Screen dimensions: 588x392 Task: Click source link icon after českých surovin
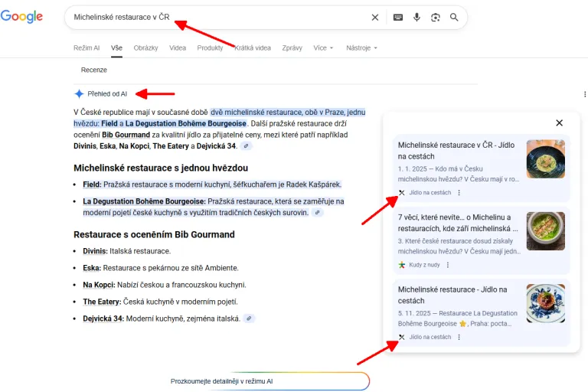(317, 212)
